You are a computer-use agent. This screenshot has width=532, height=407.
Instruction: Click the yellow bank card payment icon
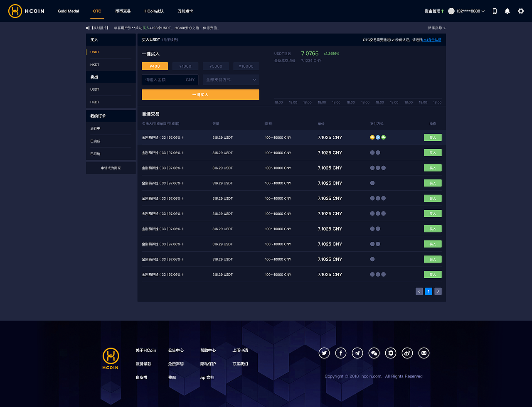click(x=372, y=137)
